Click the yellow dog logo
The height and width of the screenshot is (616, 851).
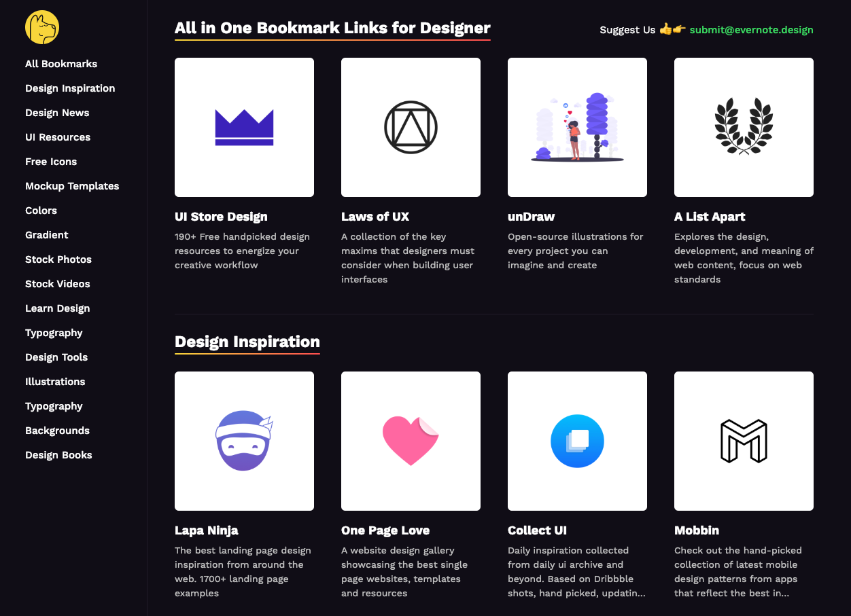(x=42, y=28)
